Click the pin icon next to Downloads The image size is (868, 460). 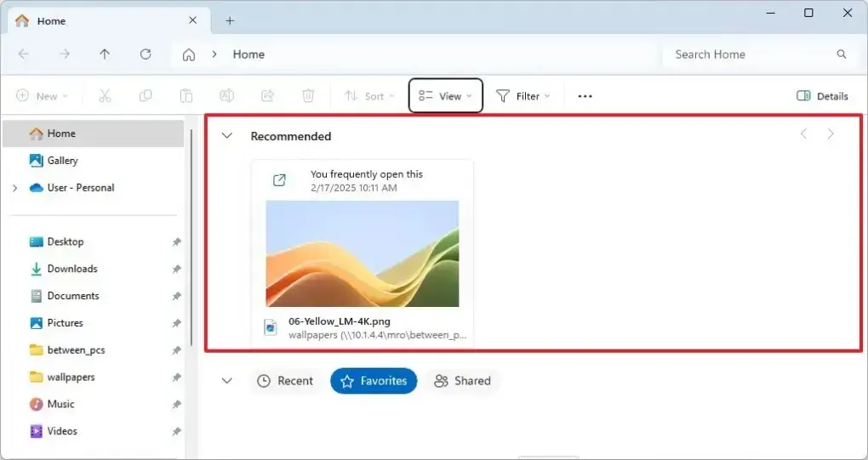tap(177, 270)
